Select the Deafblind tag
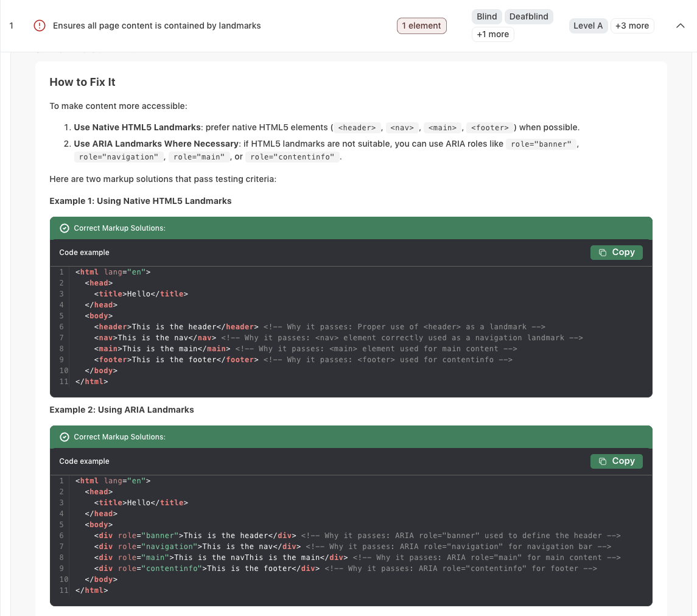The width and height of the screenshot is (697, 616). 528,16
